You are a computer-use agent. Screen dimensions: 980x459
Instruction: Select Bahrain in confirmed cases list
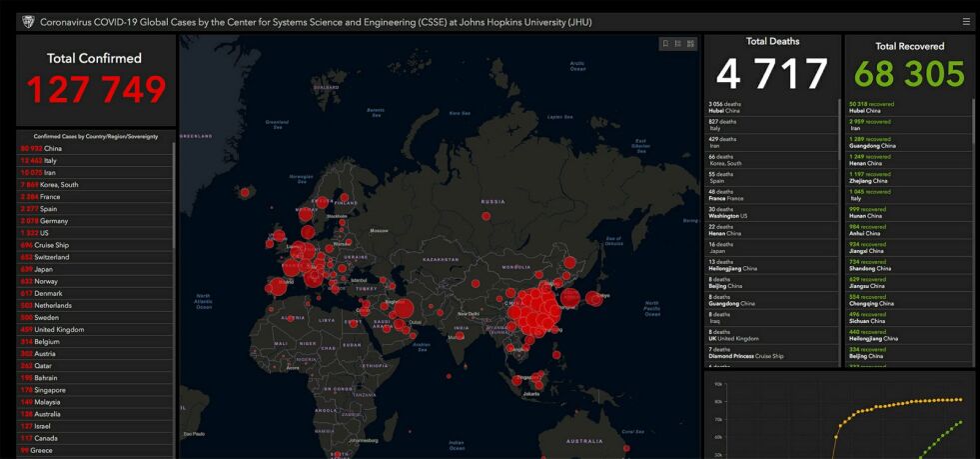click(x=96, y=378)
